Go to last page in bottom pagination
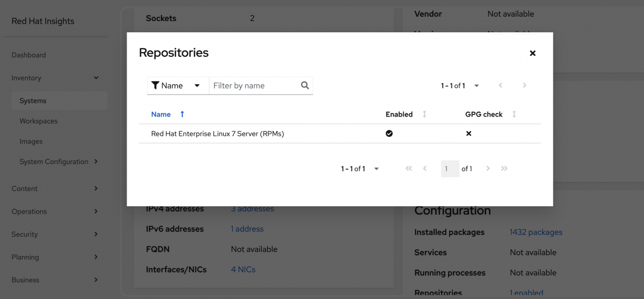Image resolution: width=644 pixels, height=299 pixels. (x=504, y=169)
